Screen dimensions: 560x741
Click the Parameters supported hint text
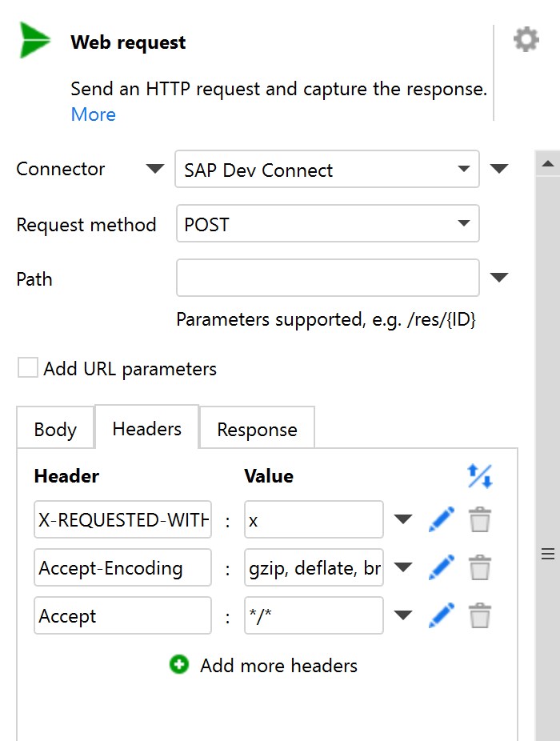point(326,319)
